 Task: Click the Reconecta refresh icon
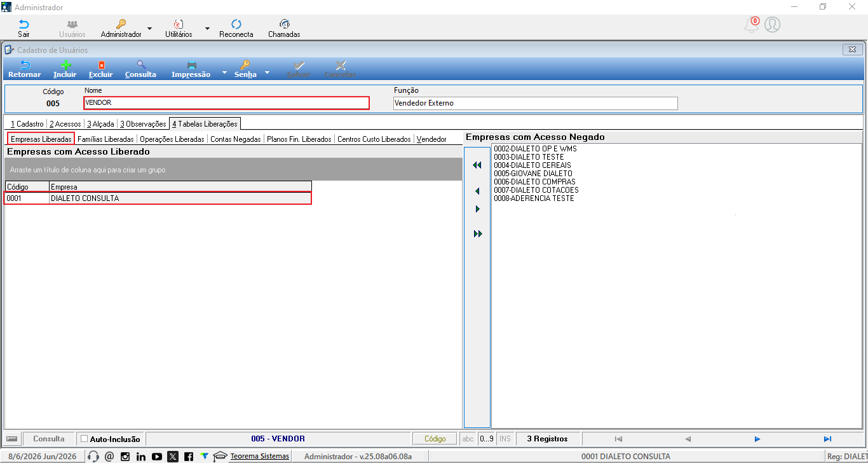236,24
